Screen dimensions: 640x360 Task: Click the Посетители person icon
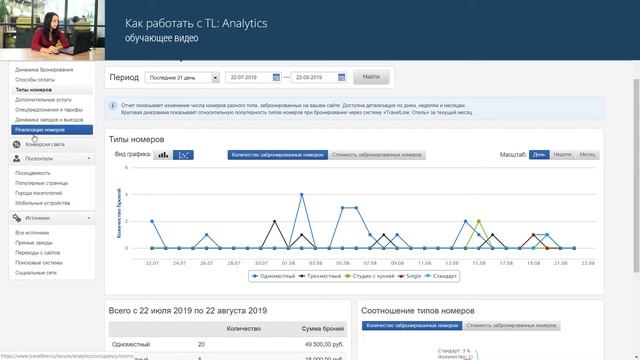coord(17,158)
